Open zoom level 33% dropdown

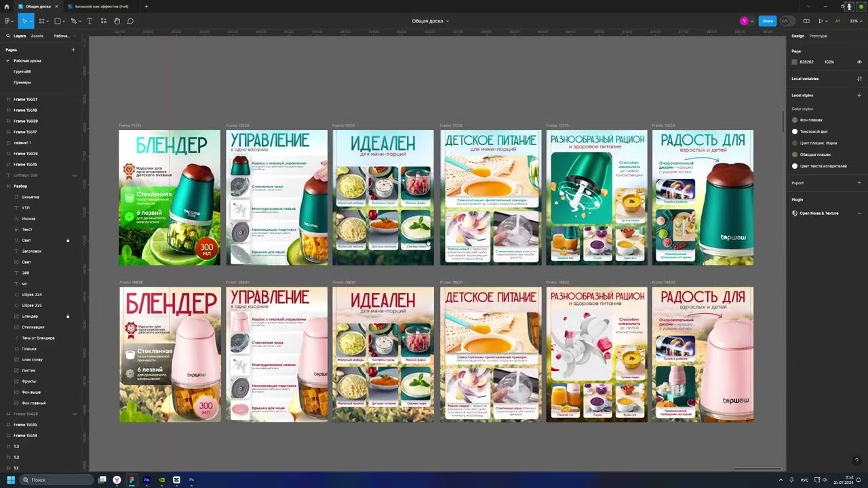[855, 21]
